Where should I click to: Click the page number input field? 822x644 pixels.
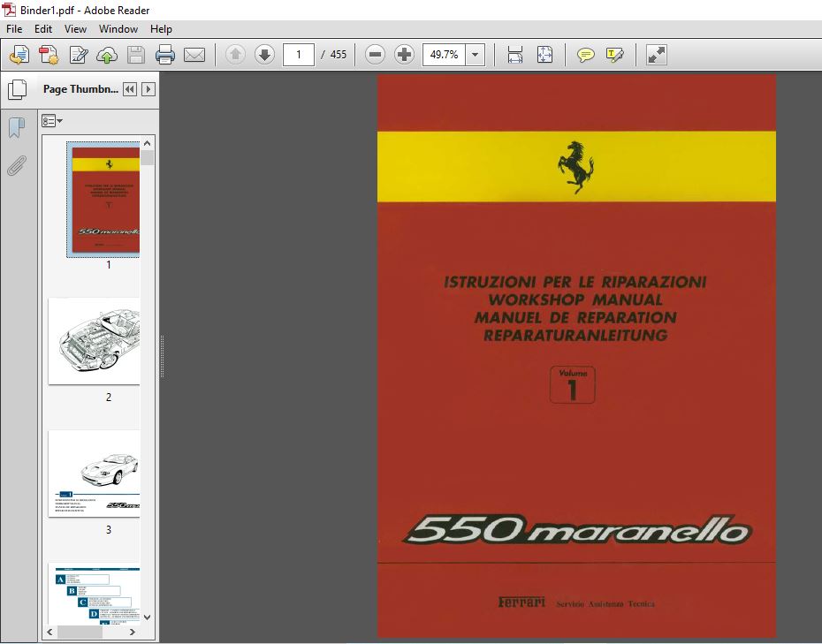[298, 55]
